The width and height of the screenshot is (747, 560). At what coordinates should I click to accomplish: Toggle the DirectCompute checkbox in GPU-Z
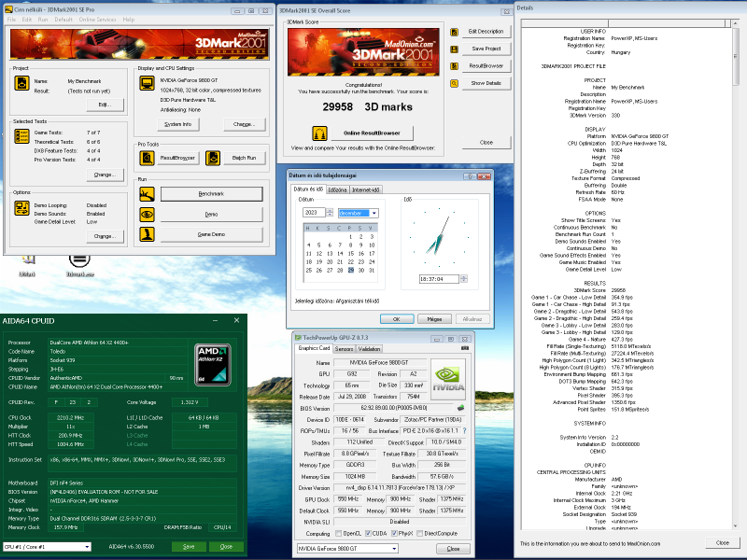419,533
